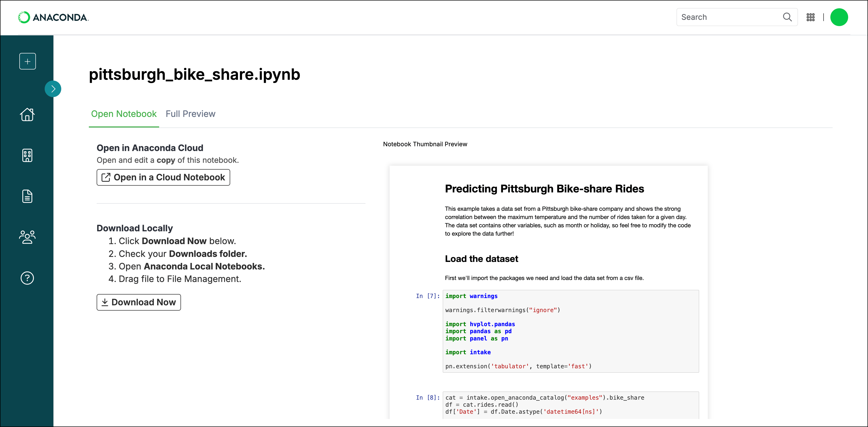The width and height of the screenshot is (868, 427).
Task: Click the In [7] code cell
Action: (x=571, y=331)
